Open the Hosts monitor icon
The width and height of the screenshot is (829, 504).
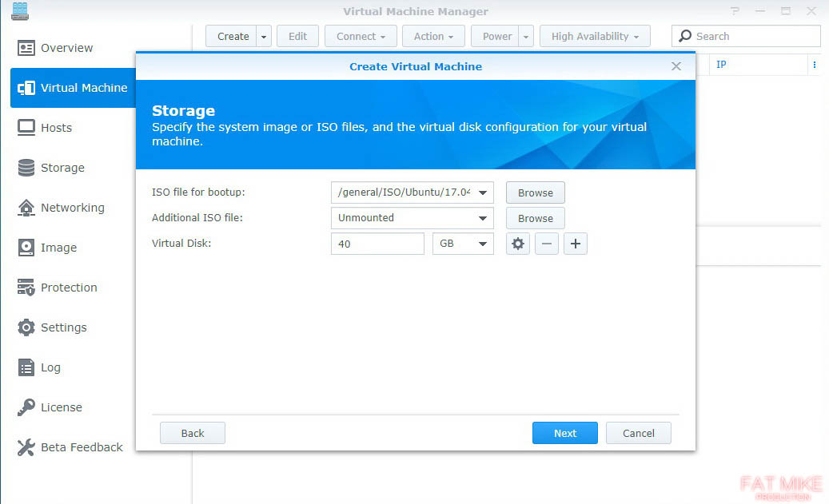click(x=26, y=128)
